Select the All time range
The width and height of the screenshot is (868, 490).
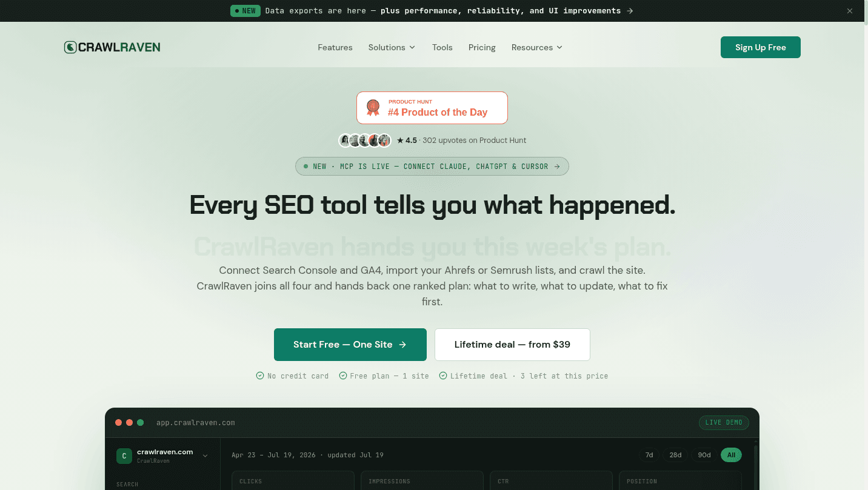pos(731,455)
